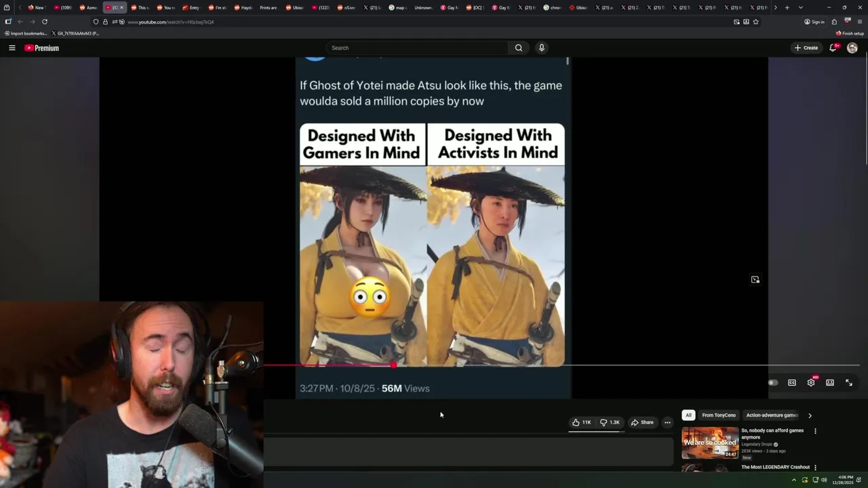This screenshot has height=488, width=868.
Task: Click the tracking protection shield icon
Action: (x=96, y=22)
